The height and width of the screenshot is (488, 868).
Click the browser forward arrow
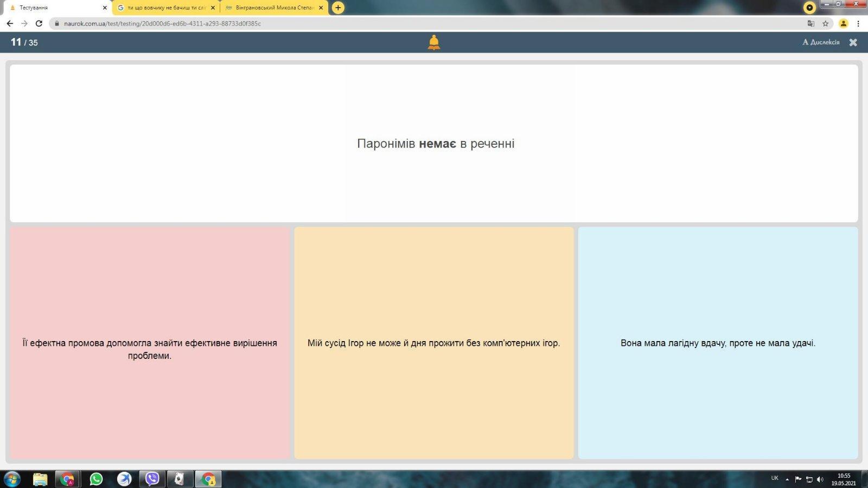tap(24, 23)
